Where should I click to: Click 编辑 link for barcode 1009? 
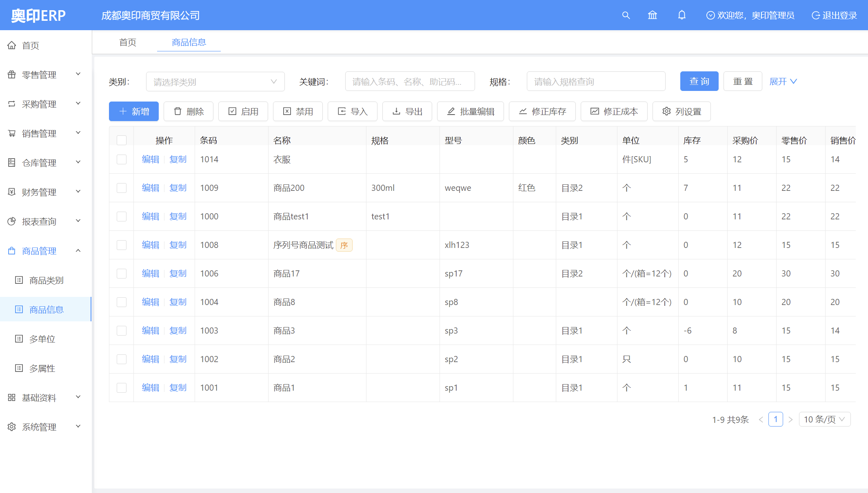point(150,188)
